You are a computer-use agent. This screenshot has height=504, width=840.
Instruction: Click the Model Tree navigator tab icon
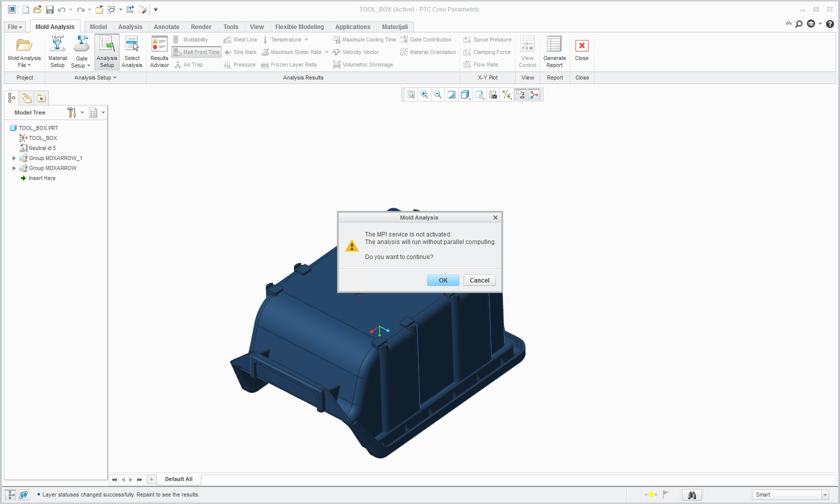pyautogui.click(x=11, y=98)
